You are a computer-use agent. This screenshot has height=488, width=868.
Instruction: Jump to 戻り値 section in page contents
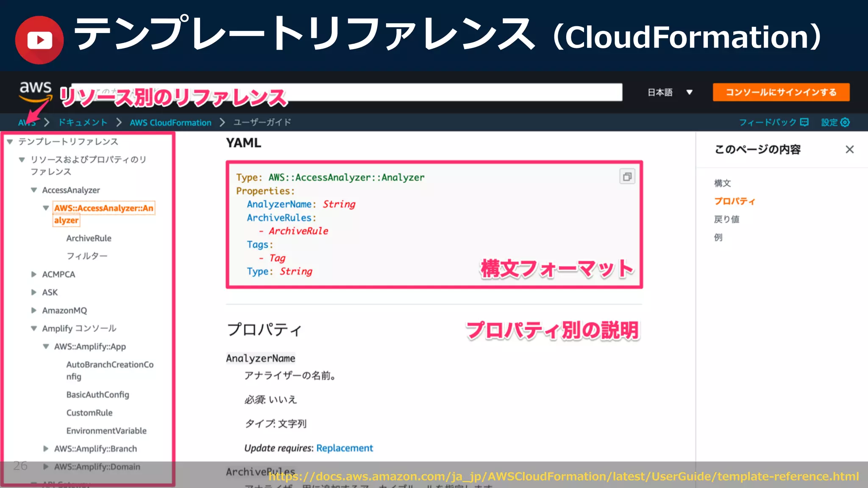pos(726,219)
